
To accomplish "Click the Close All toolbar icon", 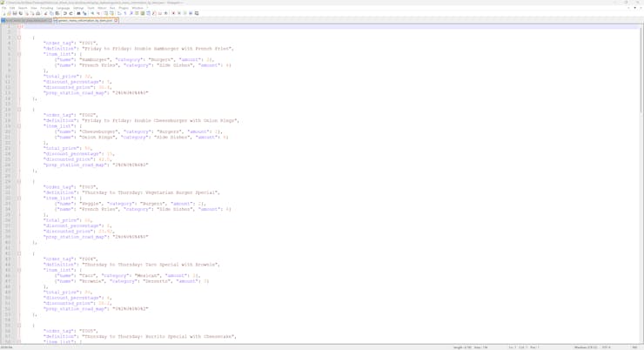I will point(32,13).
